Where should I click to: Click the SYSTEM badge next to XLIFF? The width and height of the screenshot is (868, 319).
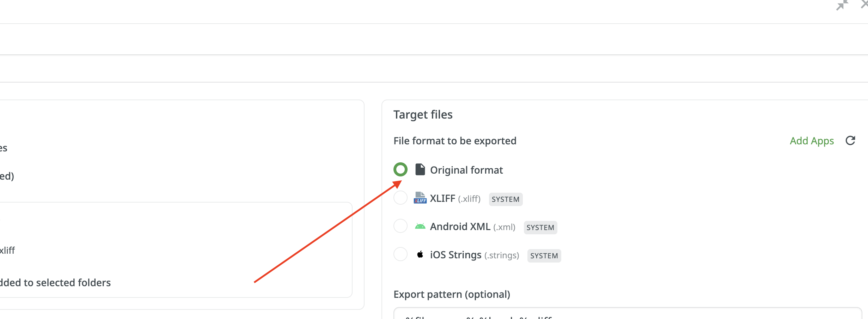(x=505, y=199)
